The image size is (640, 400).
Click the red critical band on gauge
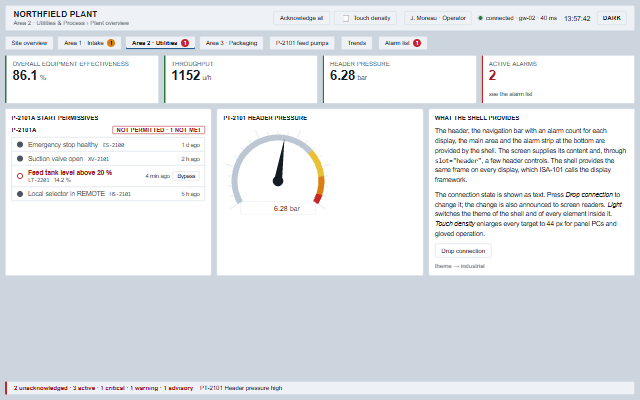(318, 198)
